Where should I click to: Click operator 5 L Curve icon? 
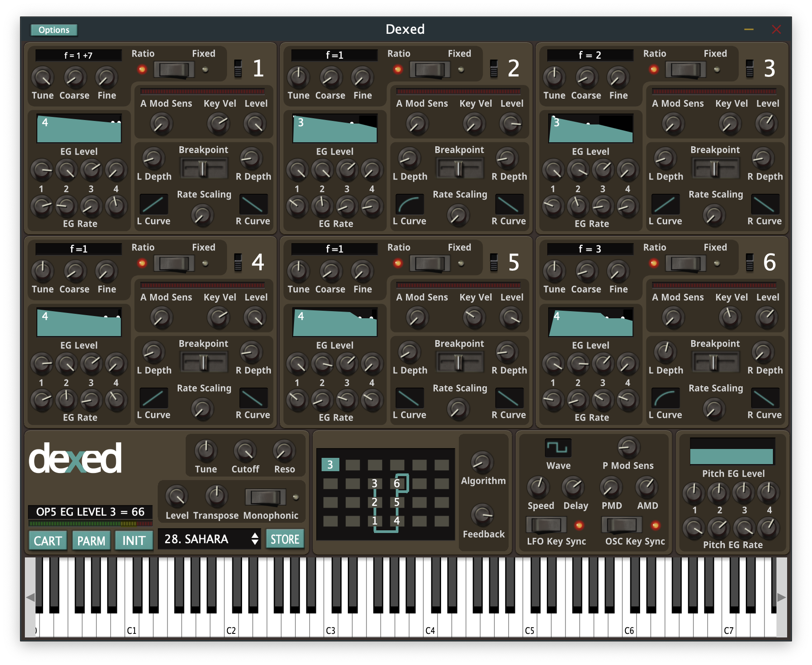click(x=410, y=398)
